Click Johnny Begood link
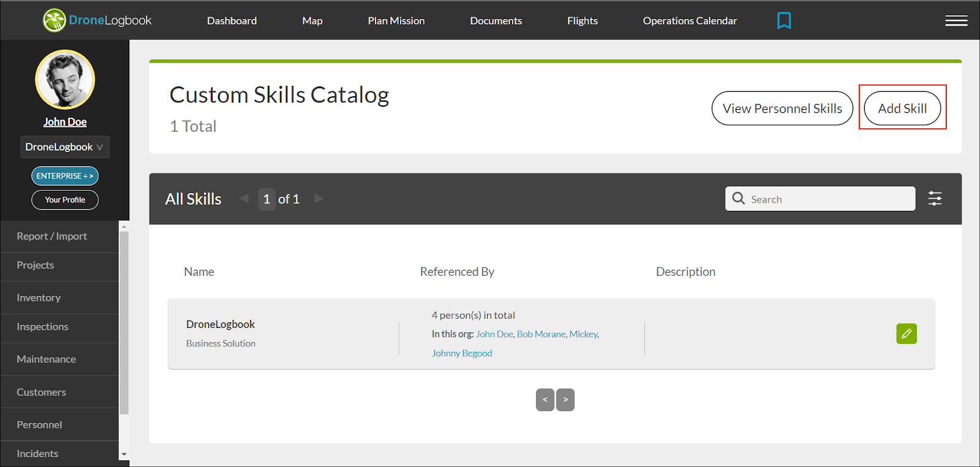This screenshot has width=980, height=467. pos(462,353)
